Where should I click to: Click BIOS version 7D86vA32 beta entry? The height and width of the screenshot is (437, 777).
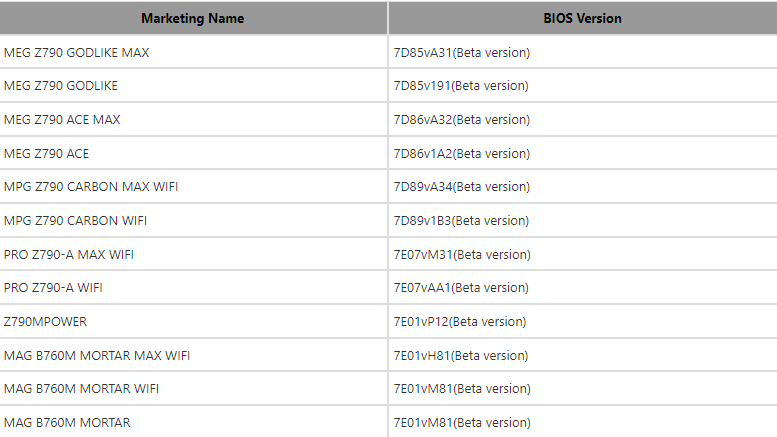[462, 120]
